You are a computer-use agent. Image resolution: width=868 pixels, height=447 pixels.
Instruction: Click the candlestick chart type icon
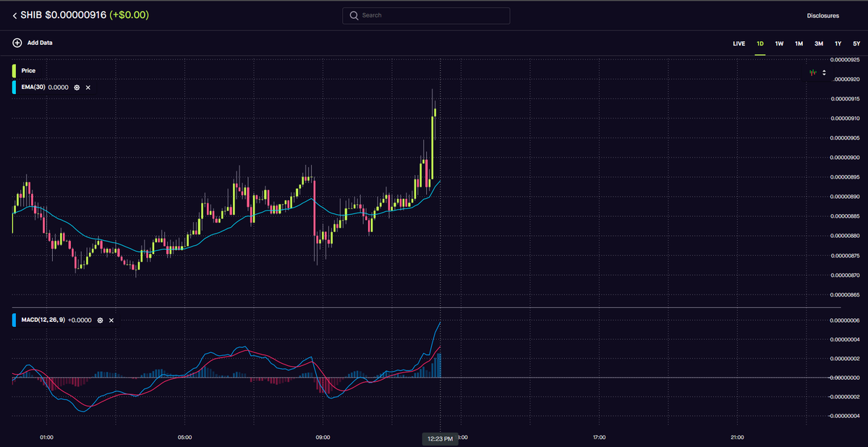[814, 73]
